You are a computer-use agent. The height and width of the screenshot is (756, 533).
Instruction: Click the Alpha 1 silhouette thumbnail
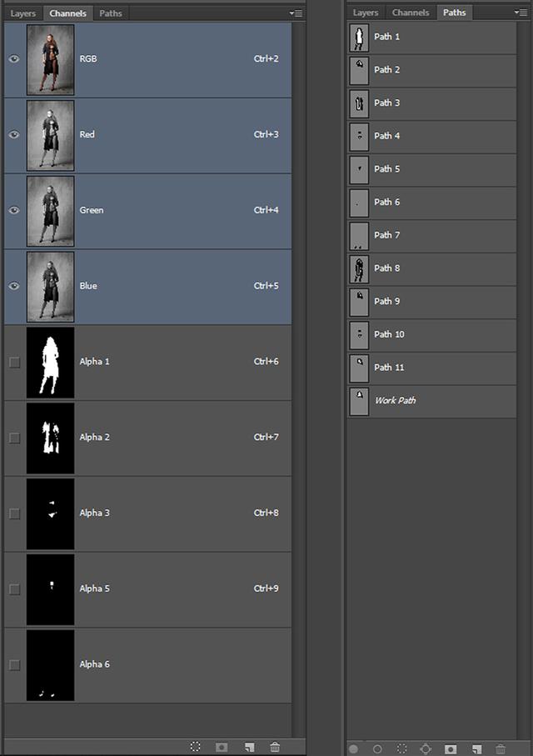tap(51, 363)
